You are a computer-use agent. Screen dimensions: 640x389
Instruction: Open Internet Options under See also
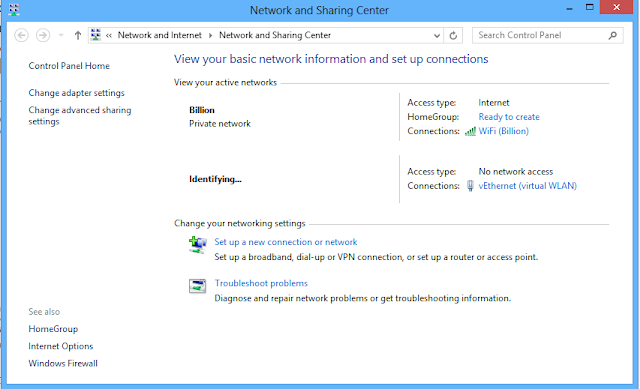(61, 346)
